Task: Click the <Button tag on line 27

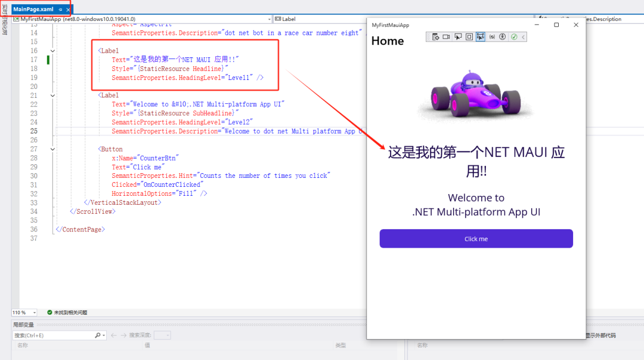Action: pos(110,149)
